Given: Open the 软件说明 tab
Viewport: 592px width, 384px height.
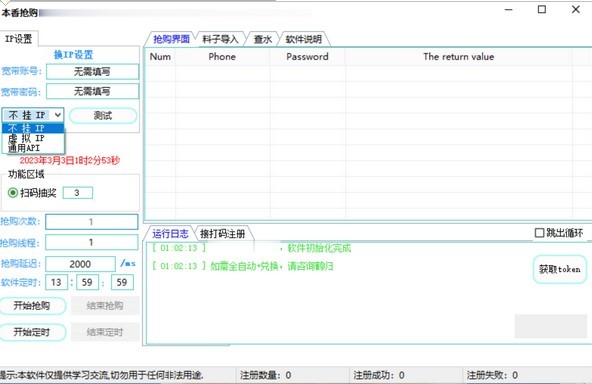Looking at the screenshot, I should tap(304, 39).
